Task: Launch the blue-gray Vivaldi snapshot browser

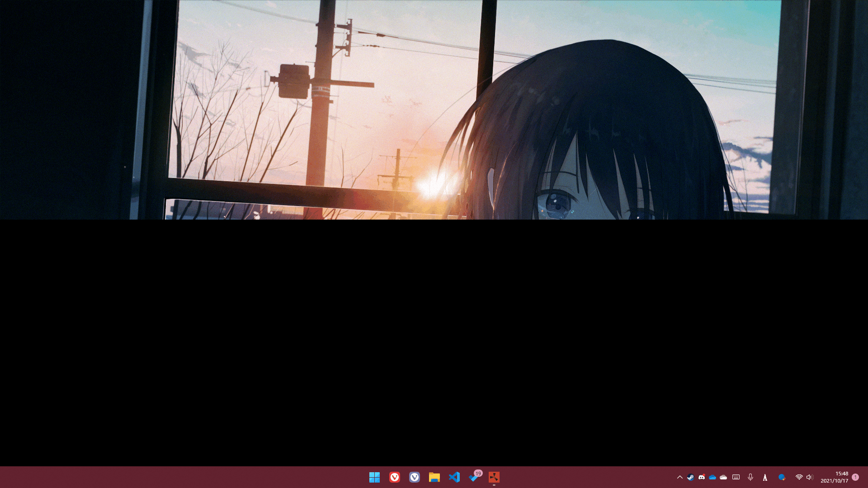Action: tap(415, 477)
